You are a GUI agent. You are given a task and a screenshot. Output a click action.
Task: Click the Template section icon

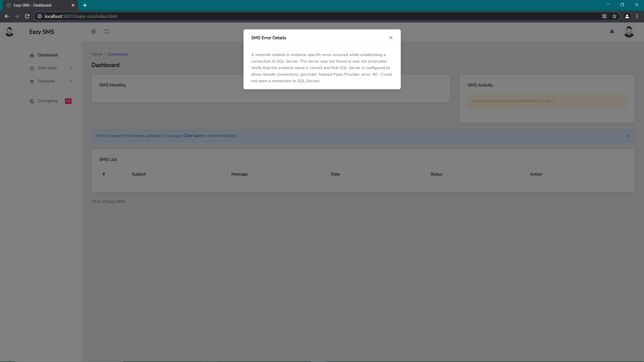(x=32, y=81)
